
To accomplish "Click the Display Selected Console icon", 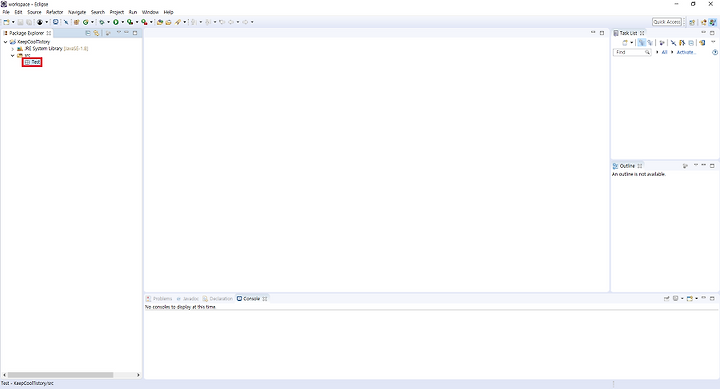I will pyautogui.click(x=675, y=299).
